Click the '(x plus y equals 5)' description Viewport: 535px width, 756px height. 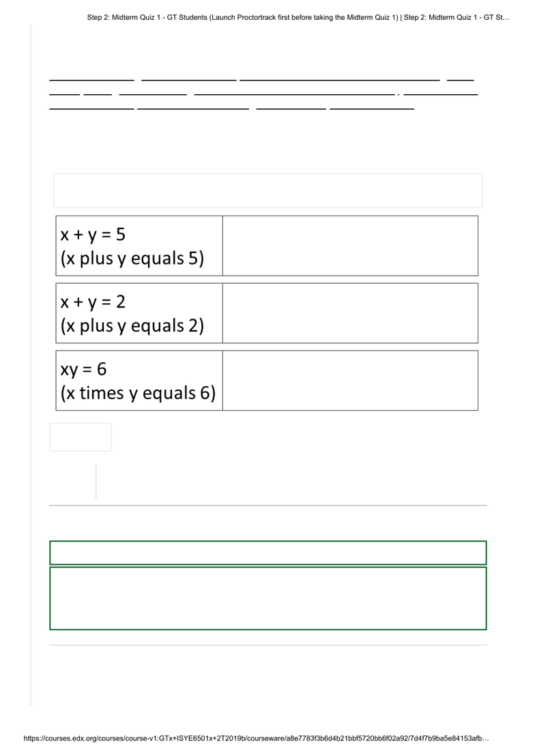(x=132, y=259)
